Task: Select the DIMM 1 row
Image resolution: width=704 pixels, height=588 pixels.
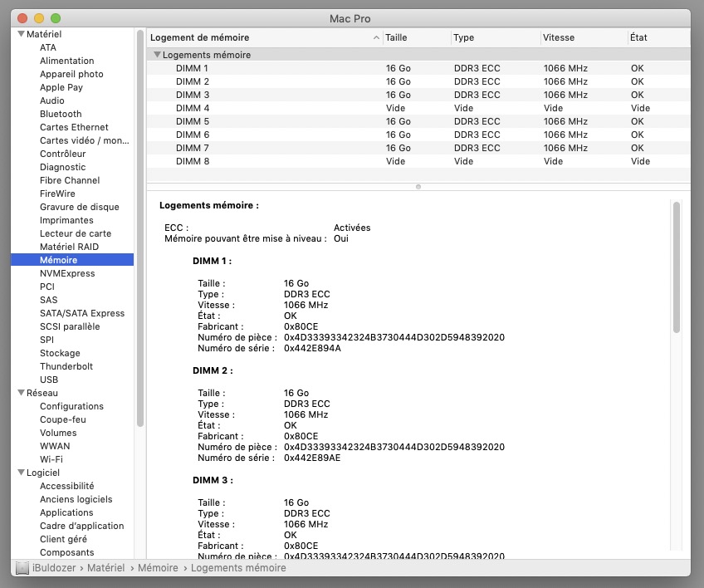Action: coord(418,68)
